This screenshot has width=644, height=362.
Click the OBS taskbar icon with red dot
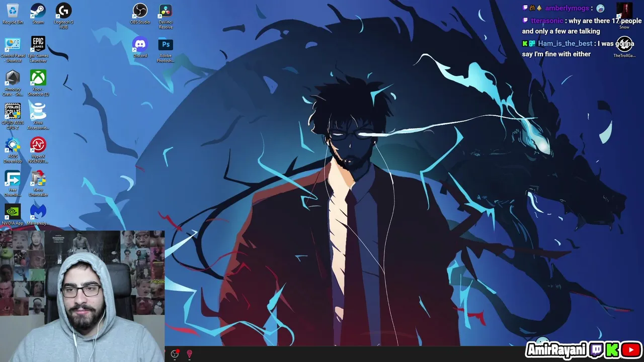pyautogui.click(x=175, y=353)
